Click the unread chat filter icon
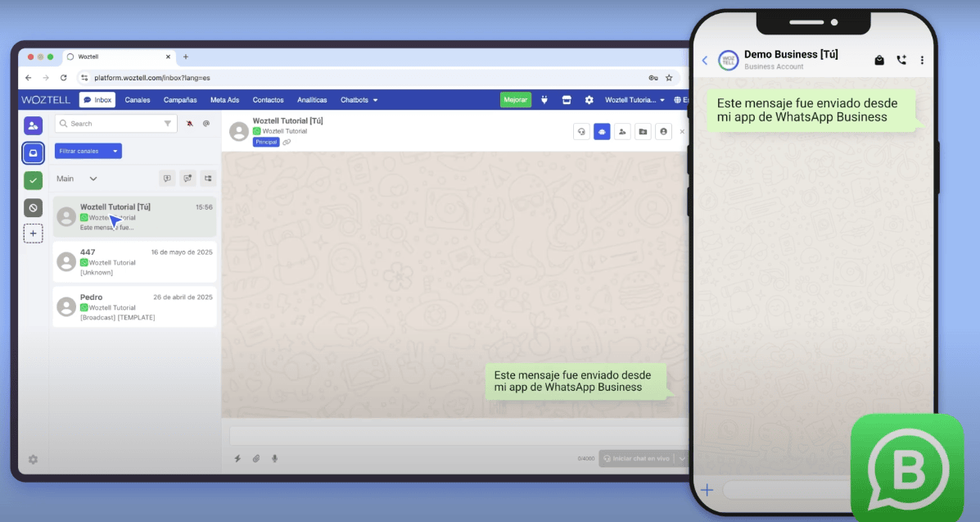This screenshot has width=980, height=522. click(187, 179)
